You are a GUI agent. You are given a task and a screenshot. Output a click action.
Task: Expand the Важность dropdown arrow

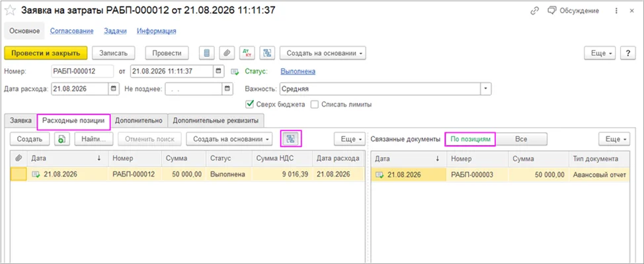pos(486,89)
